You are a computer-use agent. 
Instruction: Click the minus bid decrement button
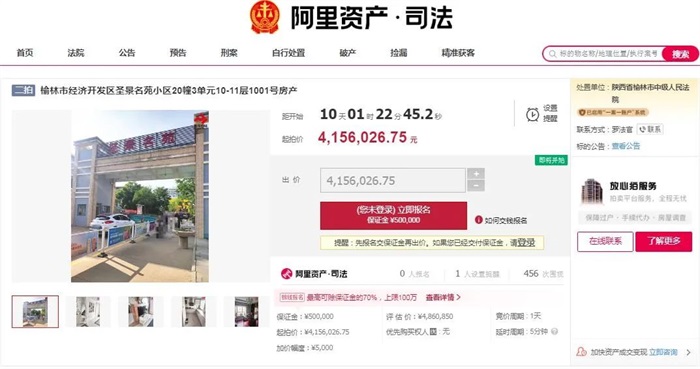coord(476,186)
